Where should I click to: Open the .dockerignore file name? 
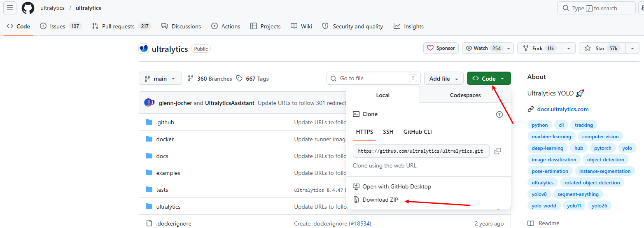tap(174, 223)
